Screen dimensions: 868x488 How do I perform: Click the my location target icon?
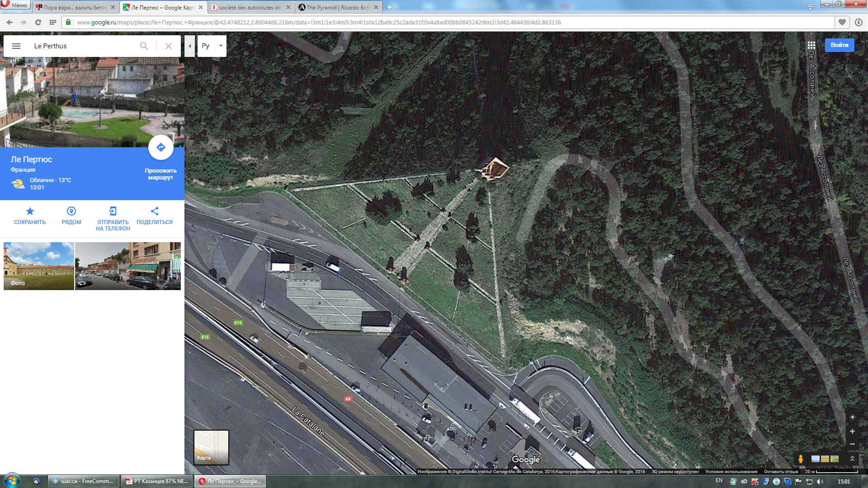[x=852, y=417]
